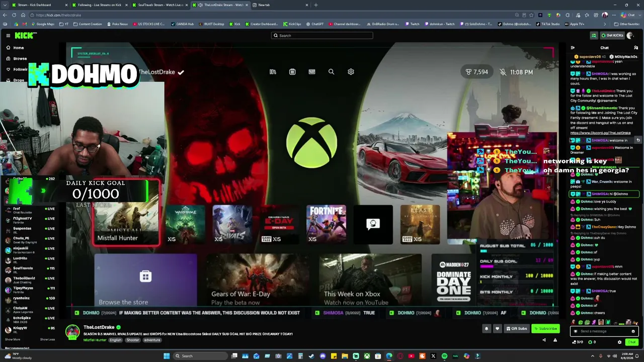Go to Home in Kick sidebar

click(x=19, y=48)
